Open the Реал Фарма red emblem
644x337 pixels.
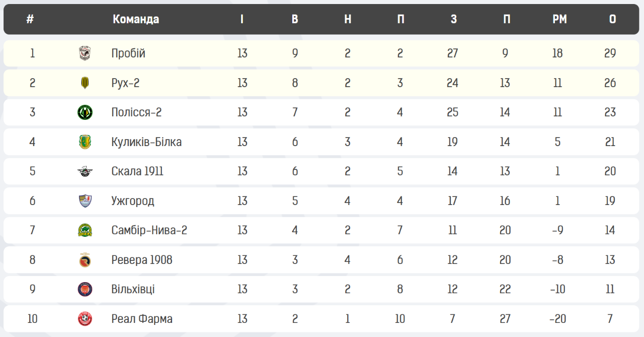click(x=85, y=319)
